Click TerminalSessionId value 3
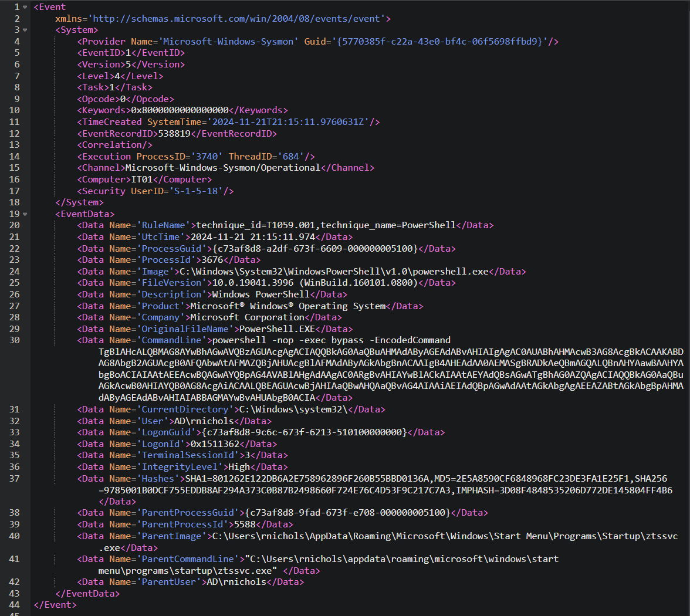Image resolution: width=690 pixels, height=616 pixels. tap(248, 455)
